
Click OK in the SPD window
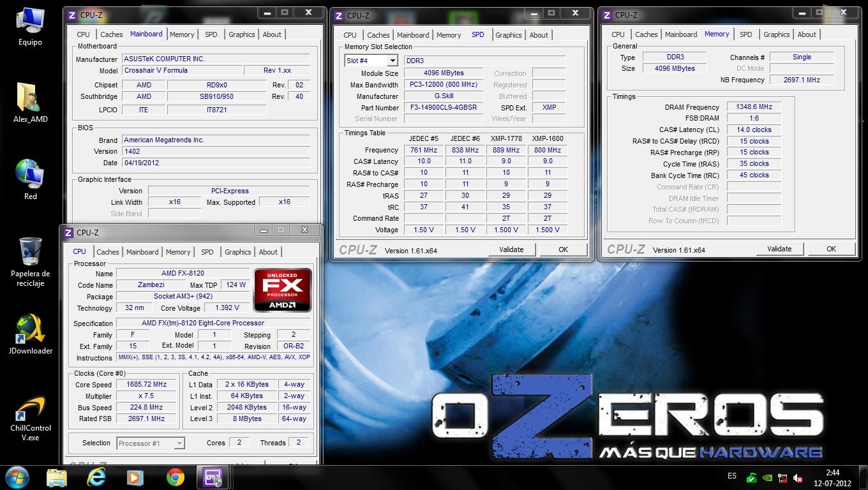(563, 249)
